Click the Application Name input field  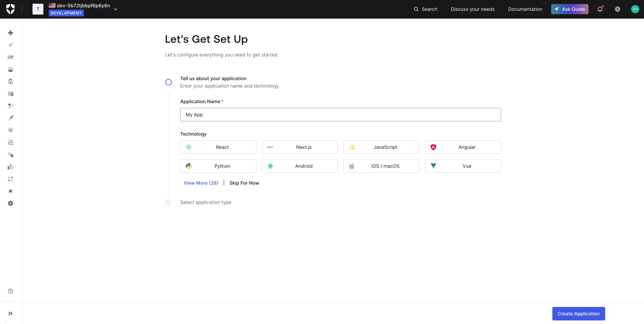click(340, 115)
